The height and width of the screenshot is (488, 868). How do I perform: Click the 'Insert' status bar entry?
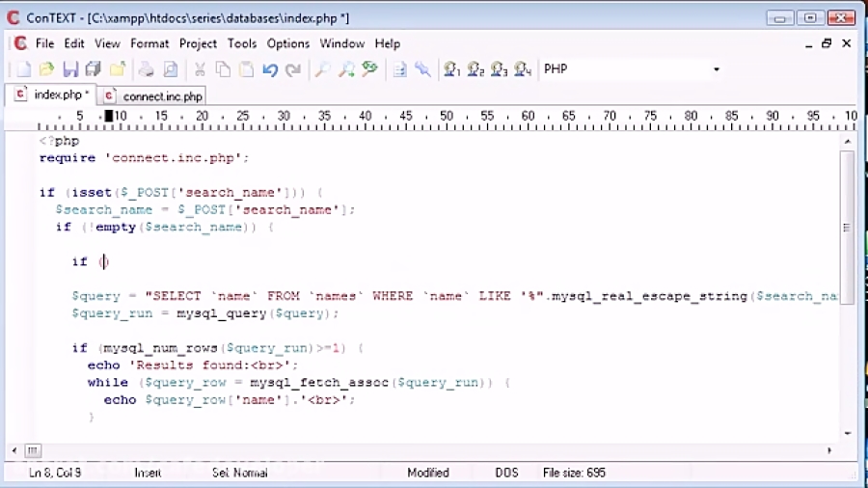[148, 474]
